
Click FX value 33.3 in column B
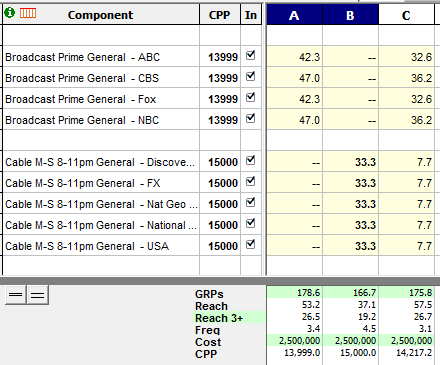click(x=350, y=183)
